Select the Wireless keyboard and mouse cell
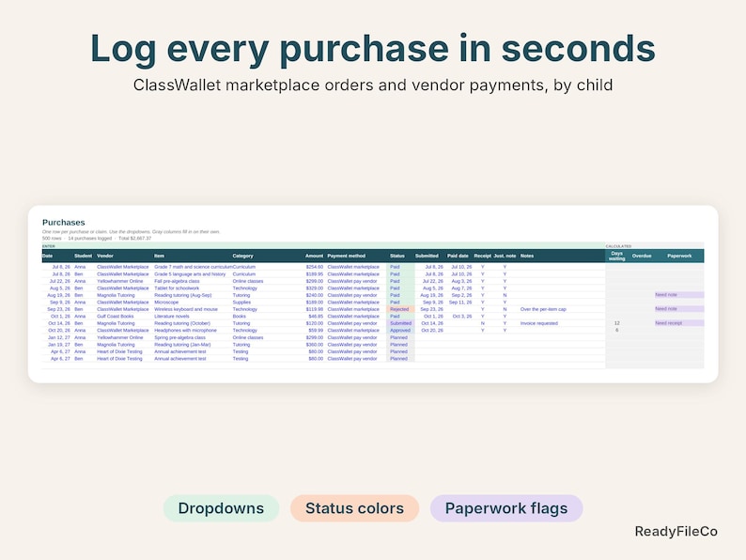746x560 pixels. (x=186, y=309)
